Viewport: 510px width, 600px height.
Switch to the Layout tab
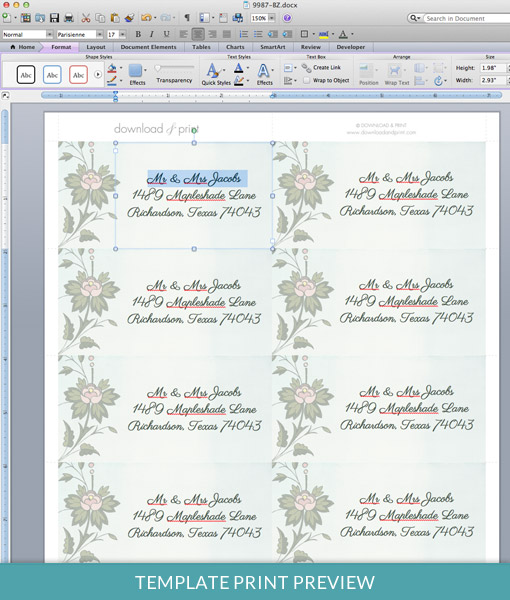(x=96, y=47)
